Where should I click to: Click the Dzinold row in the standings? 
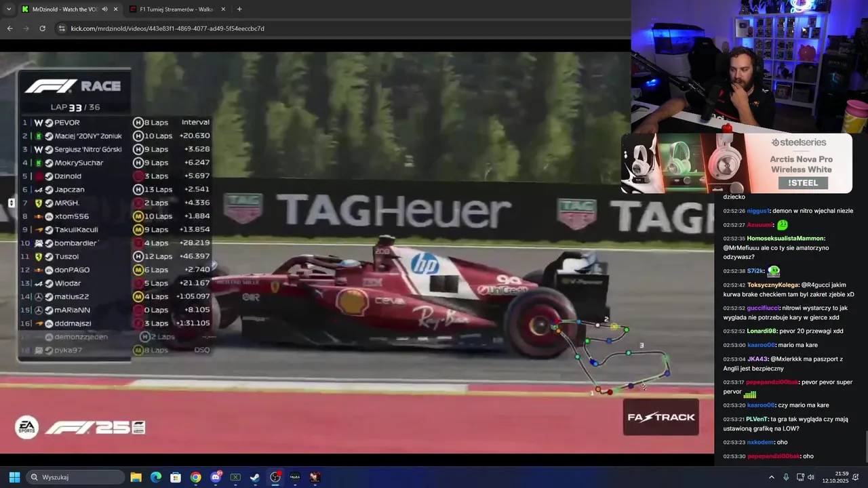click(115, 176)
